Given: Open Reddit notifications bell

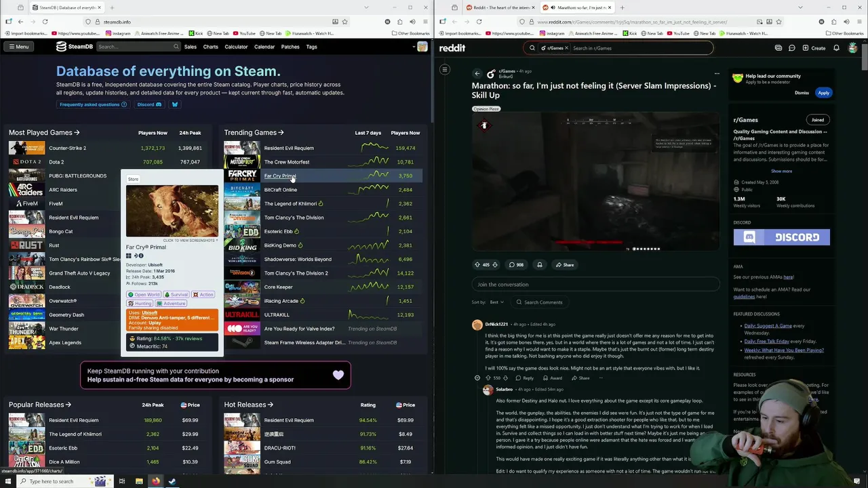Looking at the screenshot, I should [x=836, y=48].
